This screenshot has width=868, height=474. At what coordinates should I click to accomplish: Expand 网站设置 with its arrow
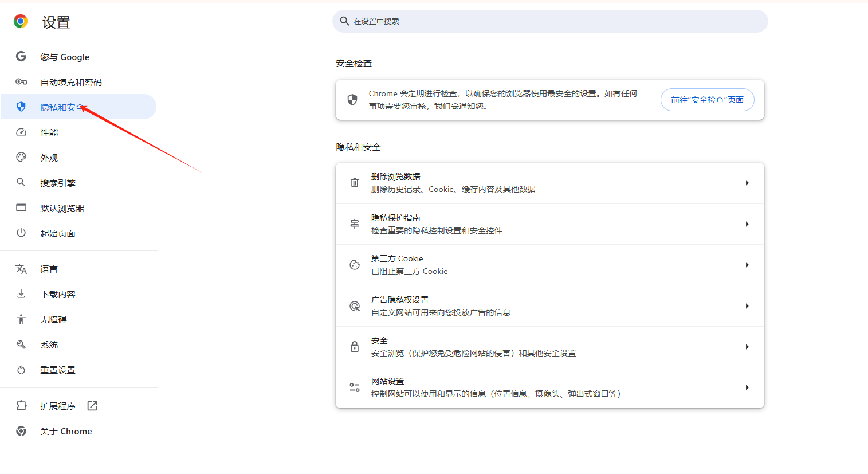coord(747,387)
